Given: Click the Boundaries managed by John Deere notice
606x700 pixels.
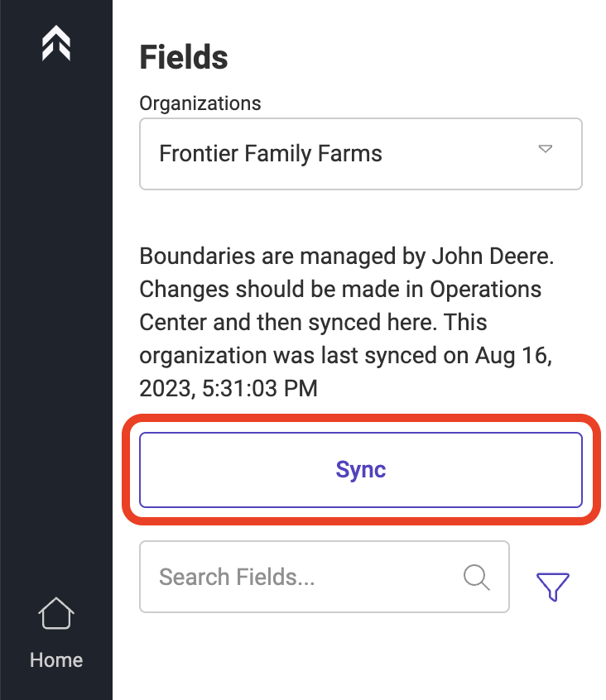Looking at the screenshot, I should click(x=347, y=322).
